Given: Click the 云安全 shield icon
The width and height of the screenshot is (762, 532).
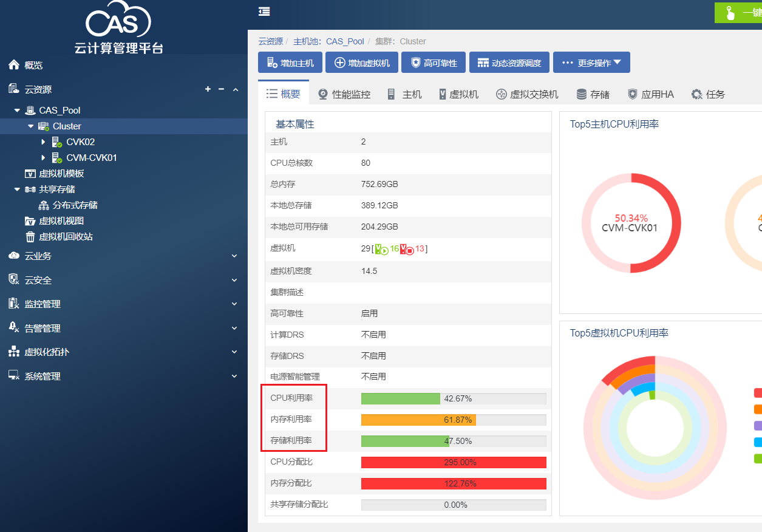Looking at the screenshot, I should 14,279.
